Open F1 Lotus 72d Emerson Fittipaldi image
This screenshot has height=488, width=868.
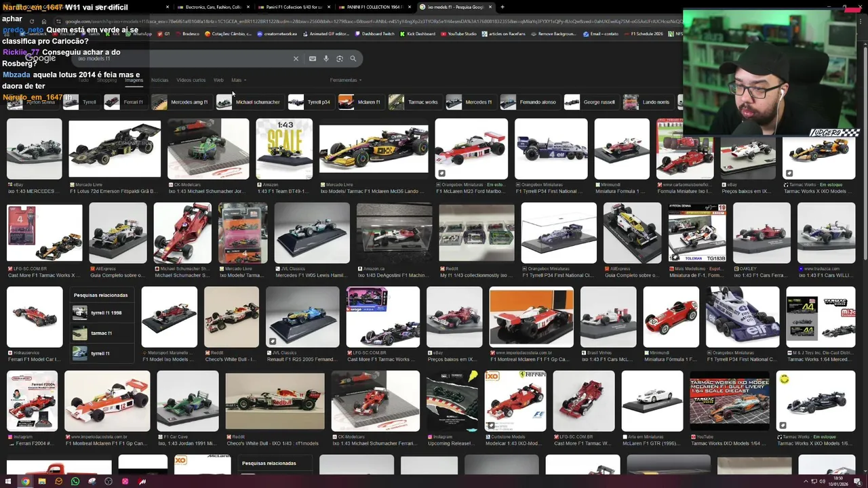point(114,149)
